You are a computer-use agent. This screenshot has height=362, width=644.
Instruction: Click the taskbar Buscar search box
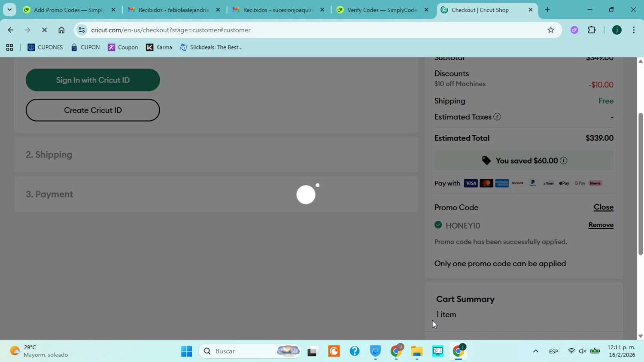[249, 351]
